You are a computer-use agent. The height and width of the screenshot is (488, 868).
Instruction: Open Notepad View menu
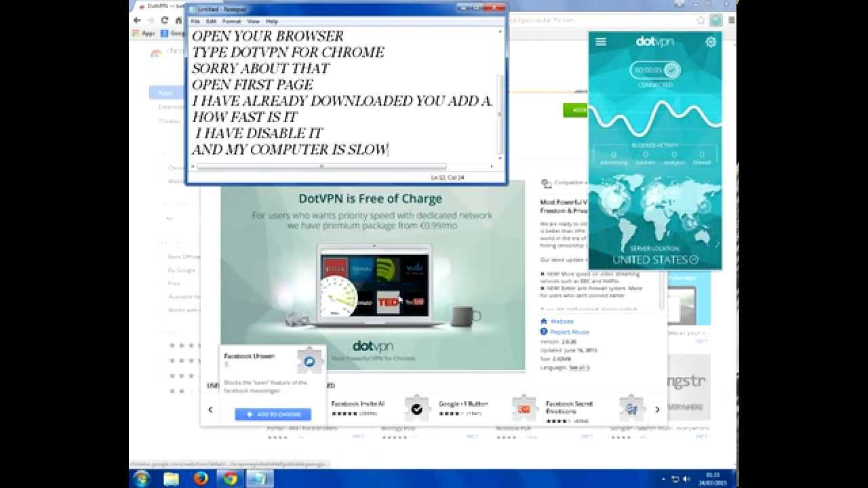tap(254, 22)
